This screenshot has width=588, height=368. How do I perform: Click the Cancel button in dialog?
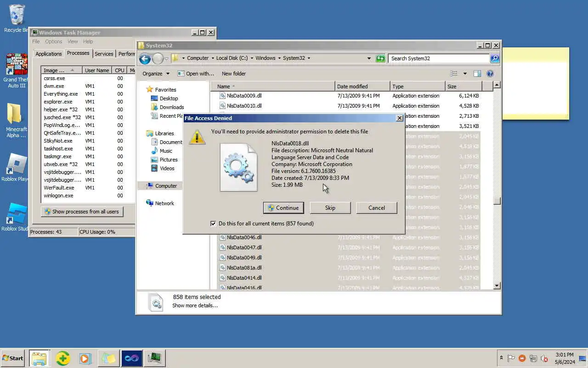[x=377, y=208]
